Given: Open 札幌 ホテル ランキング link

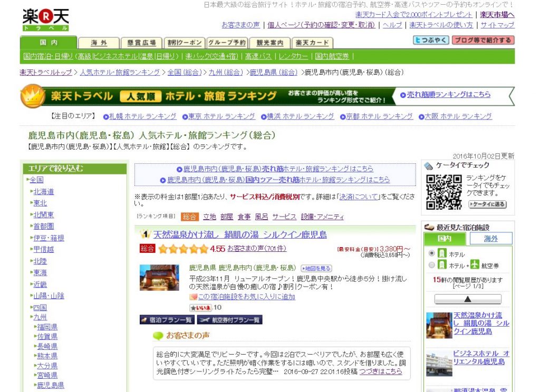Looking at the screenshot, I should 142,116.
